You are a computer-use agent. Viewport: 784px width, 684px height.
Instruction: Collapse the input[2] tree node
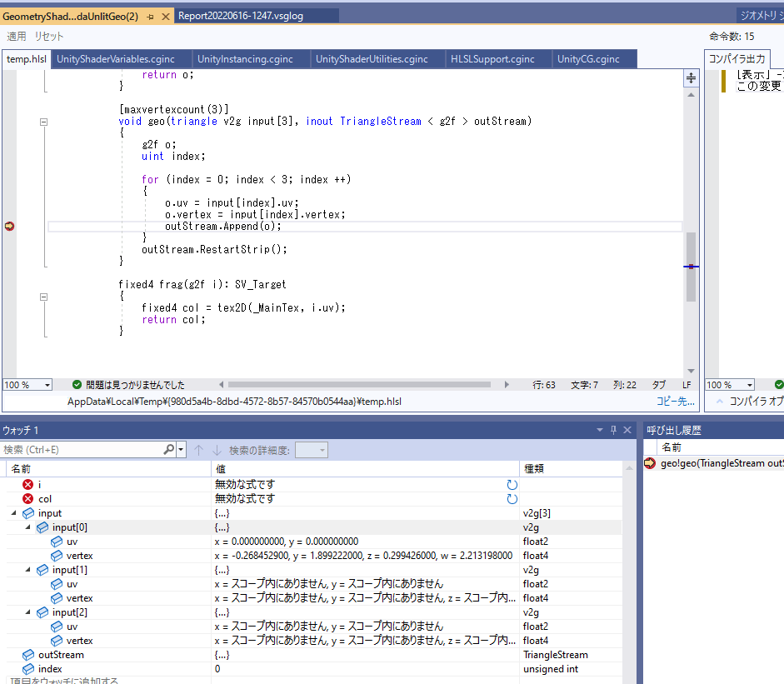pyautogui.click(x=28, y=612)
